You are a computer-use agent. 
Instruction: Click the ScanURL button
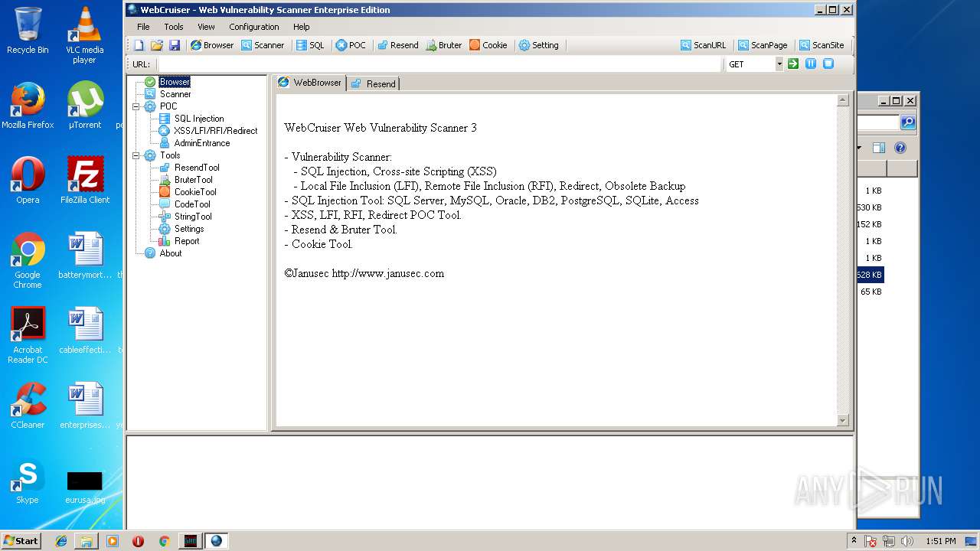(703, 45)
